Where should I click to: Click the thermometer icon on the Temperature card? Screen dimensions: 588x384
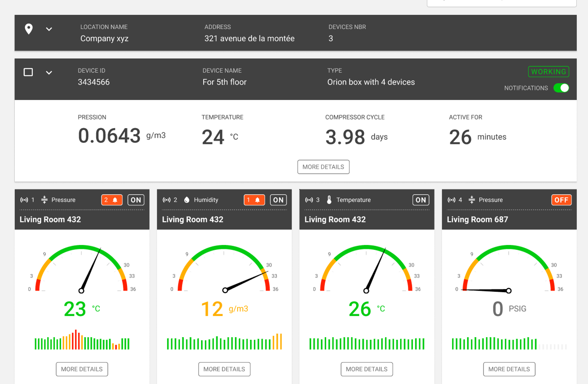(329, 200)
